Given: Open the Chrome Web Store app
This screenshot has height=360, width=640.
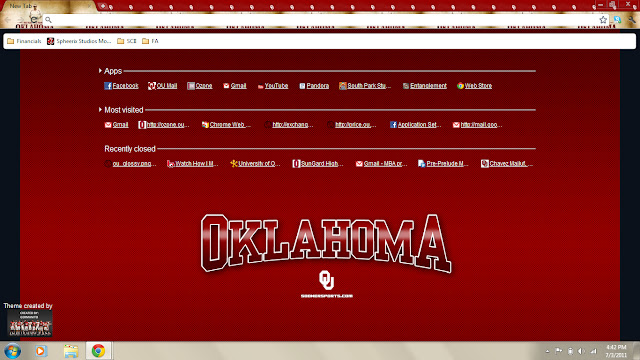Looking at the screenshot, I should click(474, 86).
